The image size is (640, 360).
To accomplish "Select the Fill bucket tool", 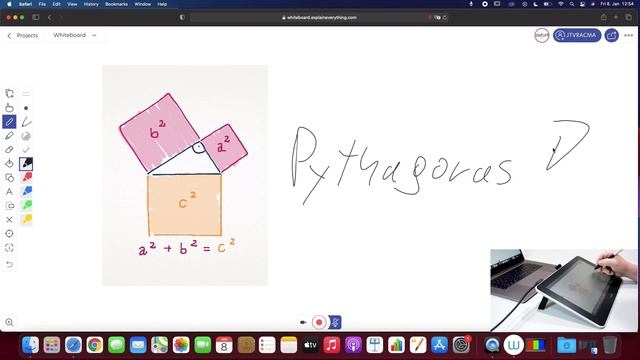I will pos(9,163).
